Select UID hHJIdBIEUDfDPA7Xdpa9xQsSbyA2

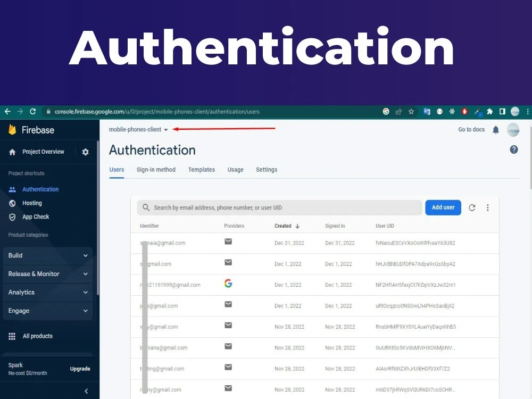(x=415, y=264)
